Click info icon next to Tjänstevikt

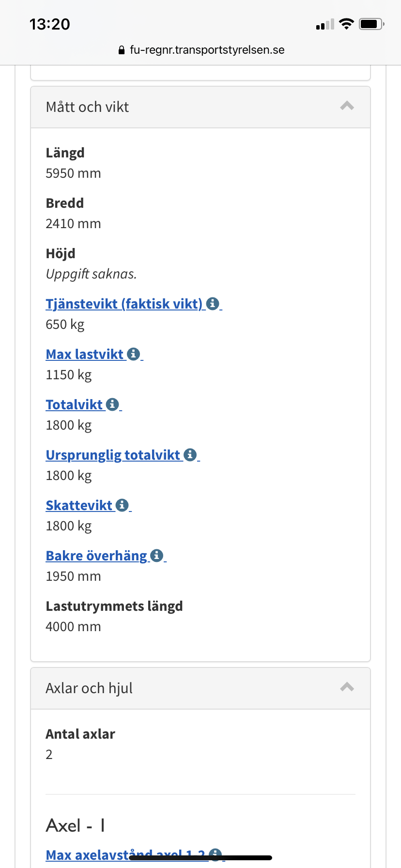point(213,304)
